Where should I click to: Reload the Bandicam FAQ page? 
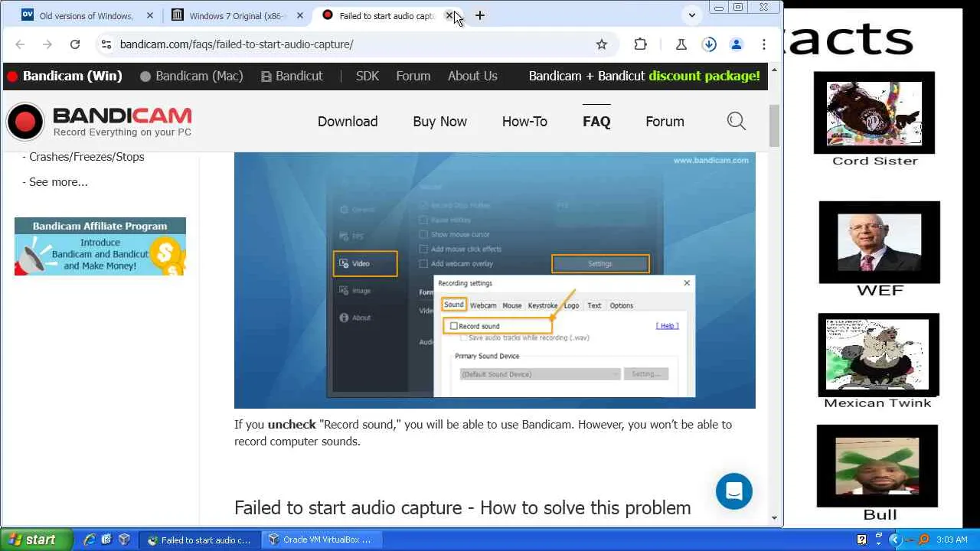click(x=75, y=44)
